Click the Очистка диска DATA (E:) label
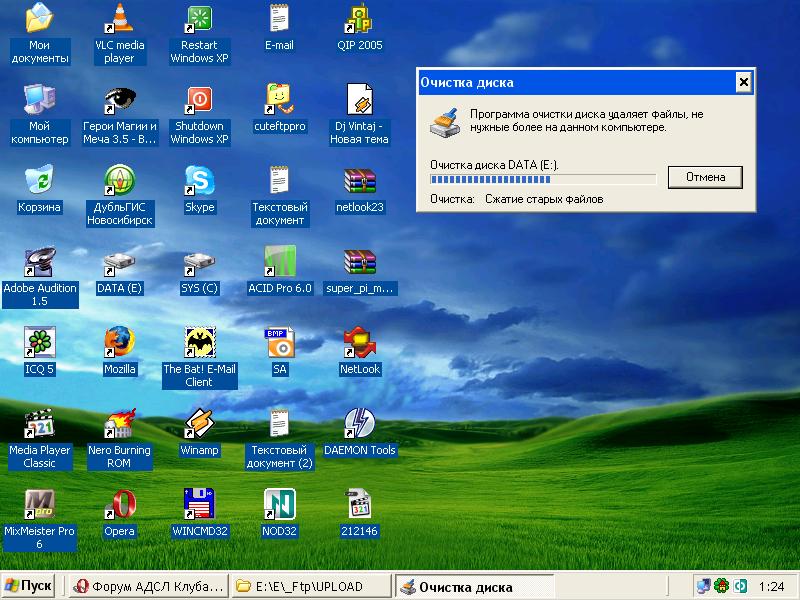Image resolution: width=800 pixels, height=600 pixels. [494, 165]
